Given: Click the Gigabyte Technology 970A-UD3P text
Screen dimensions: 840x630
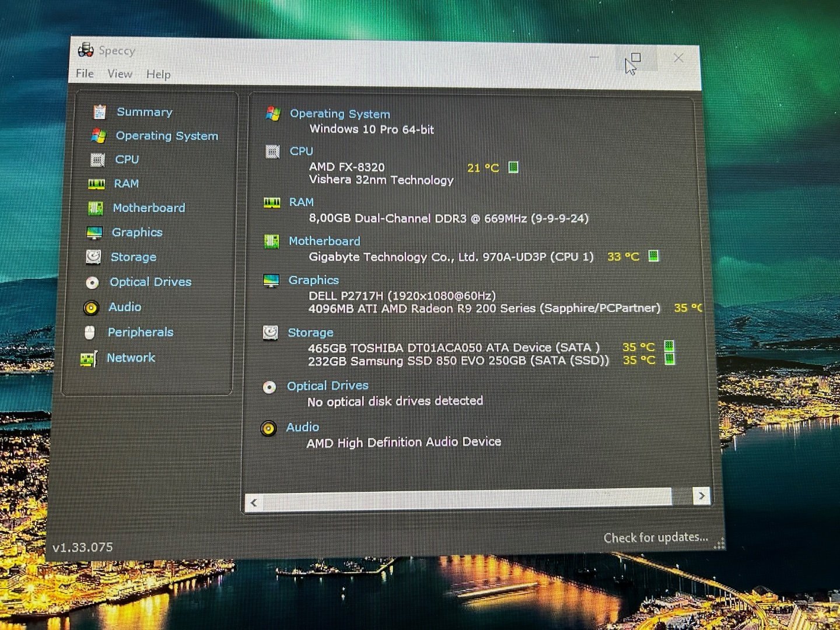Looking at the screenshot, I should (x=451, y=257).
